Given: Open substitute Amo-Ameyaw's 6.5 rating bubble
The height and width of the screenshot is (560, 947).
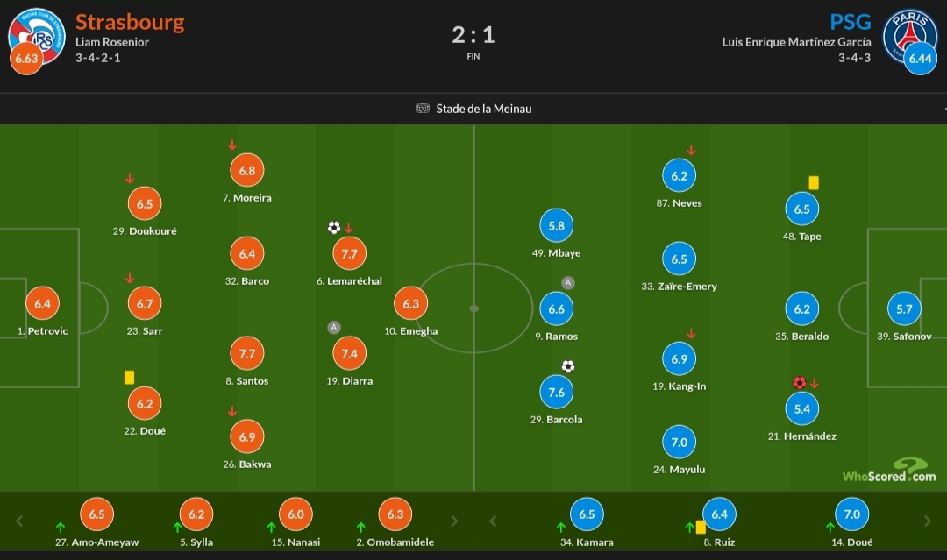Looking at the screenshot, I should (x=96, y=514).
